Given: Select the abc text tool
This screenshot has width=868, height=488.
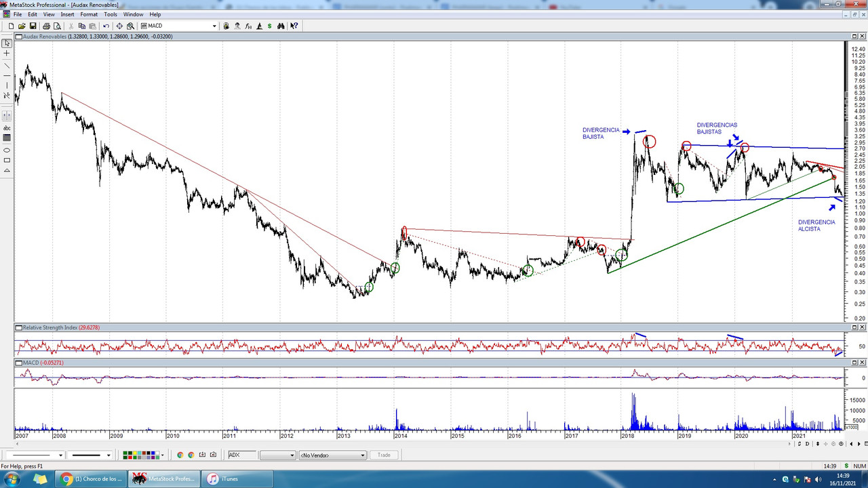Looking at the screenshot, I should (x=6, y=128).
